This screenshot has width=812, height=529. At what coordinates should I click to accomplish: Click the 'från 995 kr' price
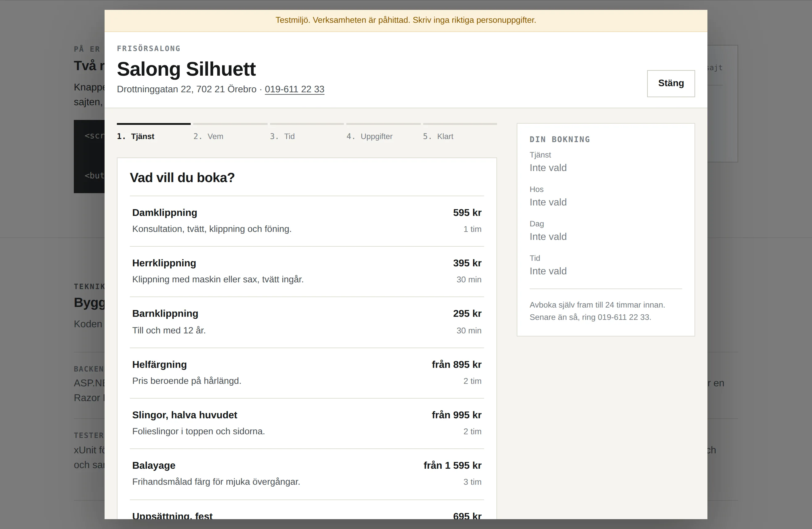(x=456, y=415)
